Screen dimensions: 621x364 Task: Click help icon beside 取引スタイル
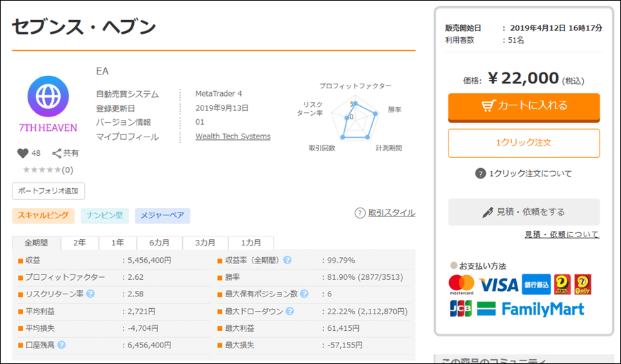point(359,213)
